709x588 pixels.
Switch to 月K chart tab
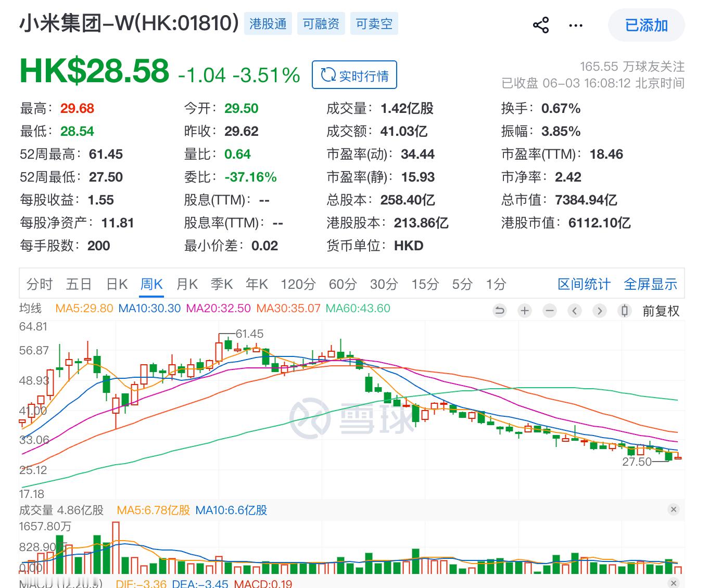point(187,284)
